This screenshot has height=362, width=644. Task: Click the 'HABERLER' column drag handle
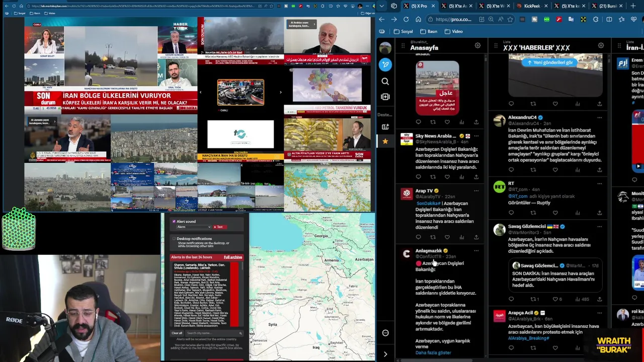point(497,46)
